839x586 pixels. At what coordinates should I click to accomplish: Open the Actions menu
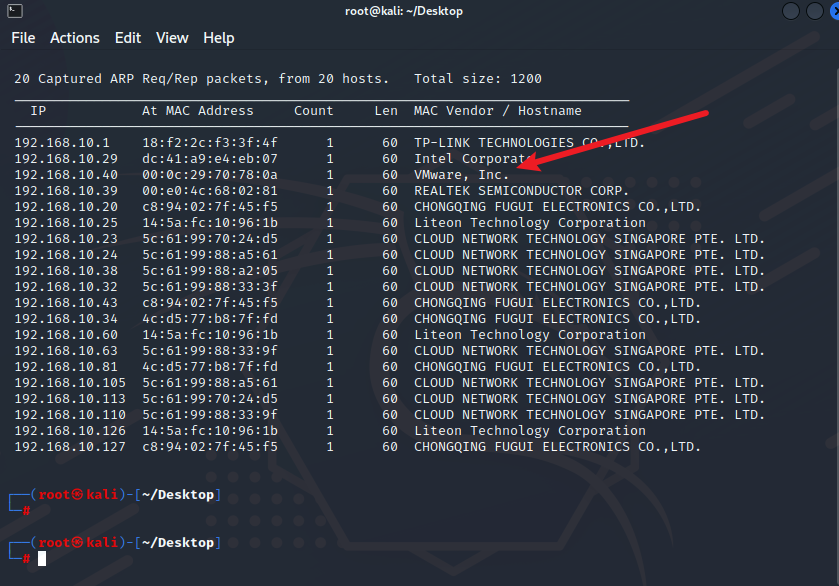pos(75,38)
